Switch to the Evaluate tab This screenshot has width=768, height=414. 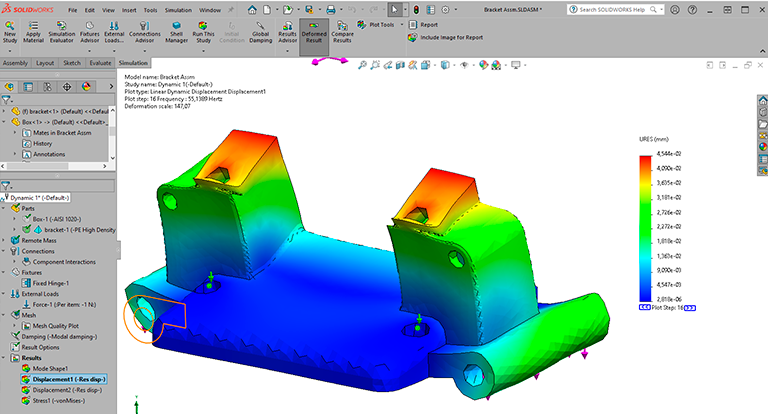[x=100, y=62]
